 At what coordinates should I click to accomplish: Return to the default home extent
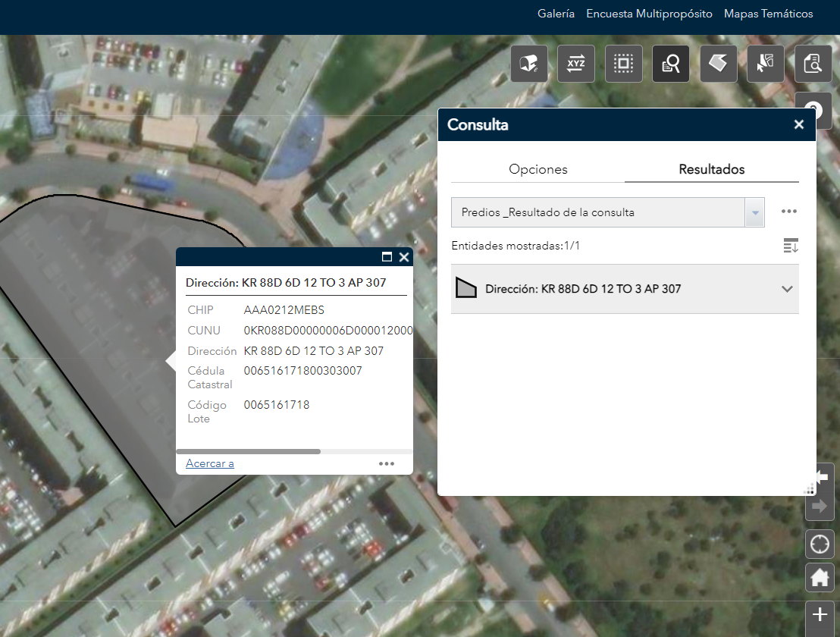tap(820, 579)
